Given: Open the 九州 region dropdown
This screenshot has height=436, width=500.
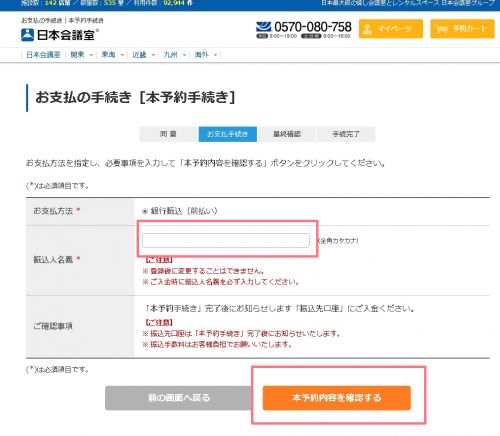Looking at the screenshot, I should click(174, 55).
